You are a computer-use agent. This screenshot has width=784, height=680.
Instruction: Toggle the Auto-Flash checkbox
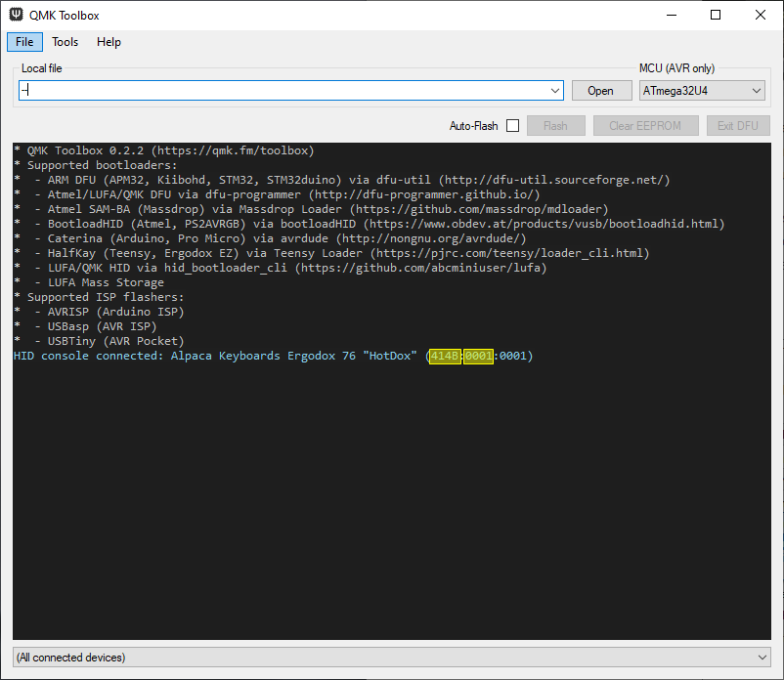point(512,126)
